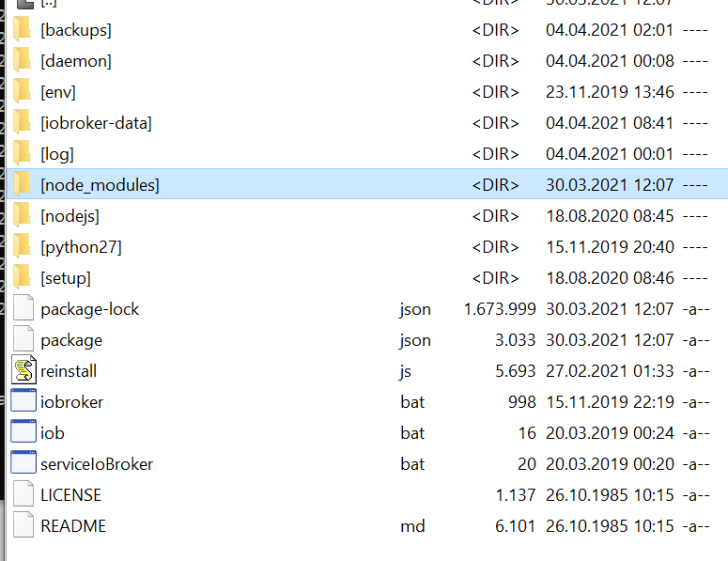This screenshot has height=561, width=728.
Task: Click the date 23.11.2019 13:46
Action: click(x=610, y=92)
